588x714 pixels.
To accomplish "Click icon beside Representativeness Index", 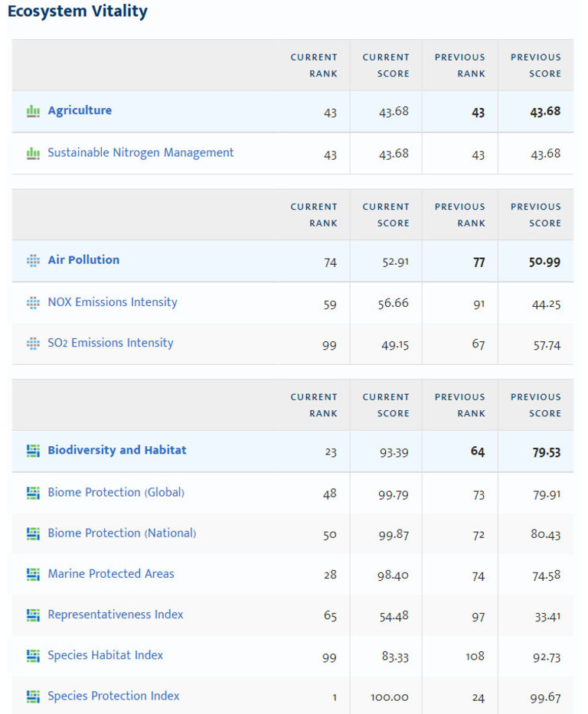I will tap(33, 615).
